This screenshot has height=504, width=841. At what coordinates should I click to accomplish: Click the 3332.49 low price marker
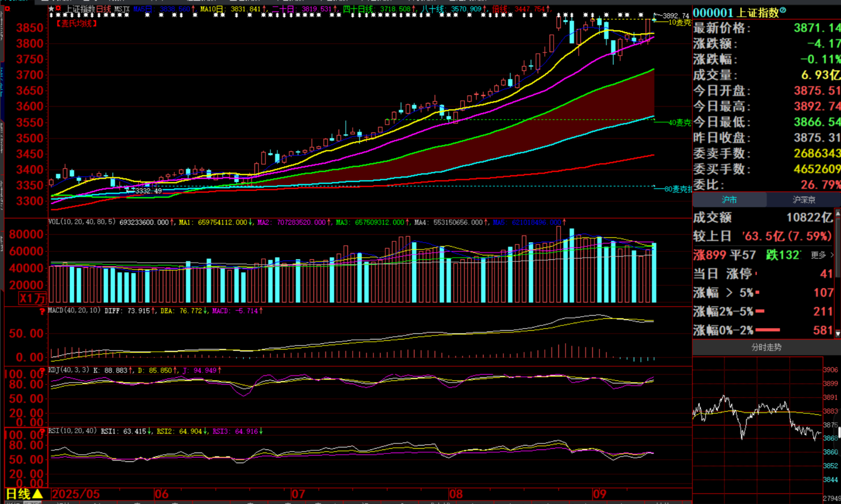[x=148, y=191]
